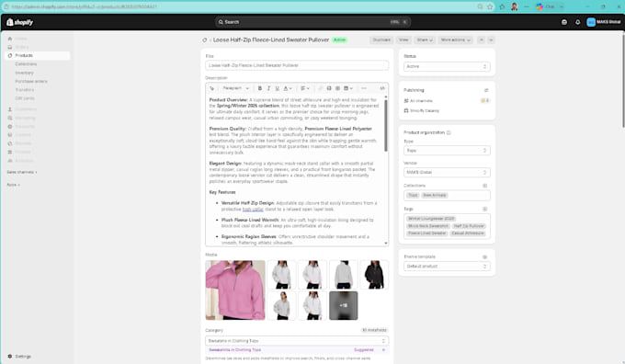This screenshot has height=364, width=625.
Task: Toggle bold formatting
Action: point(260,88)
